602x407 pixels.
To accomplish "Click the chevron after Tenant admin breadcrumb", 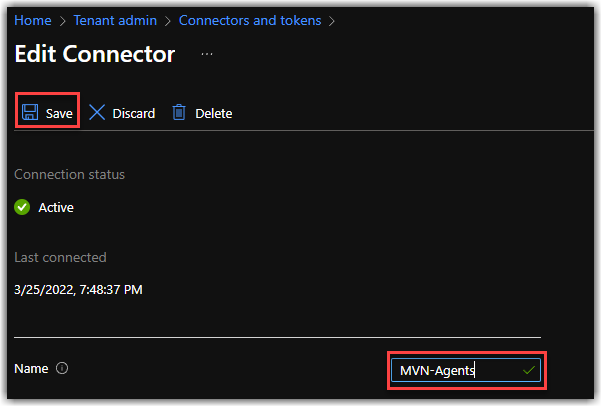I will pos(168,21).
